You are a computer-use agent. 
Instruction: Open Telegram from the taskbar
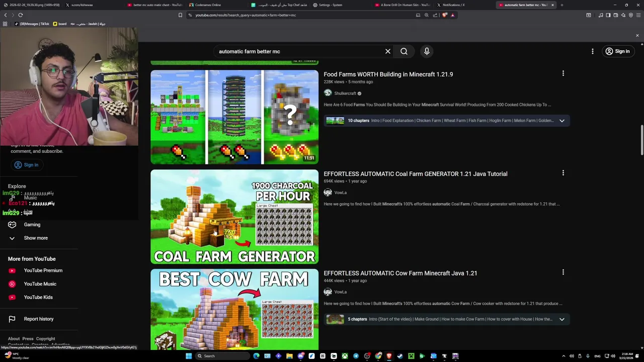tap(356, 356)
